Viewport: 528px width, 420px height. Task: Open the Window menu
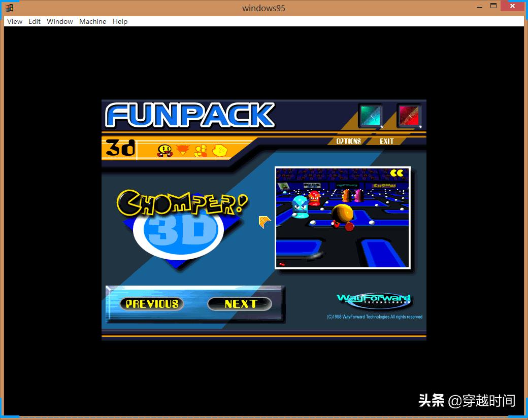pos(59,21)
